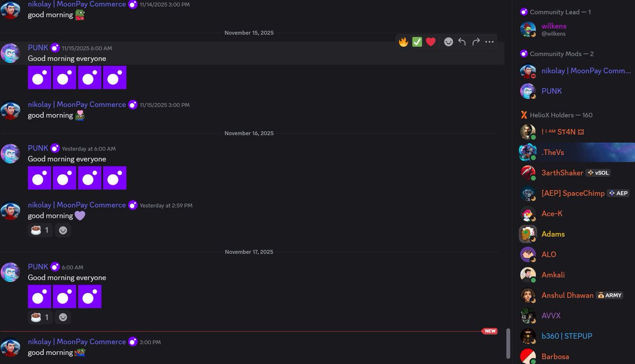Screen dimensions: 635x364
Task: React with the green check mark emoji
Action: pos(417,42)
